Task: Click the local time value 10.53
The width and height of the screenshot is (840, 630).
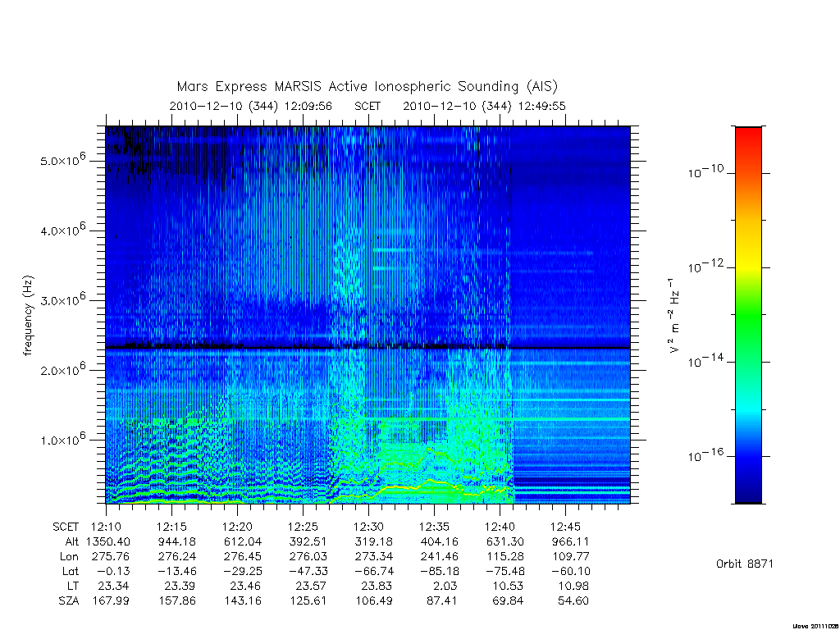Action: pyautogui.click(x=508, y=586)
